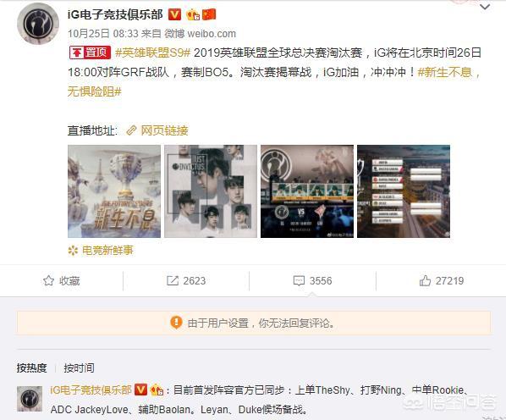
Task: Open the player portraits collage thumbnail
Action: [211, 191]
